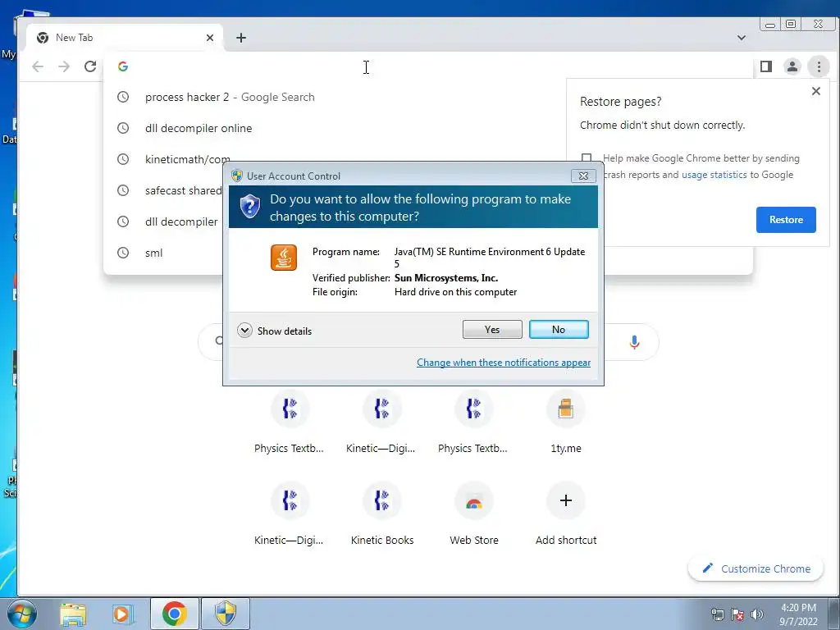Click the Chrome taskbar button

(175, 614)
